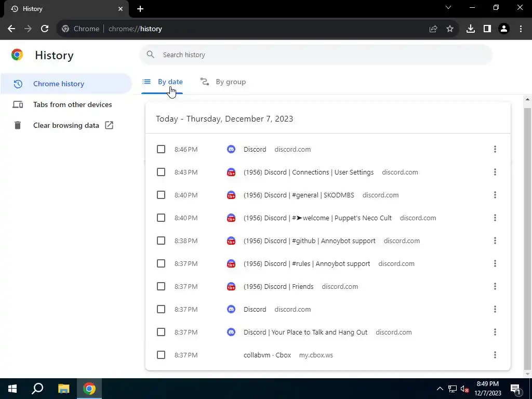Open Discord Connections User Settings link
The height and width of the screenshot is (399, 532).
pyautogui.click(x=309, y=172)
